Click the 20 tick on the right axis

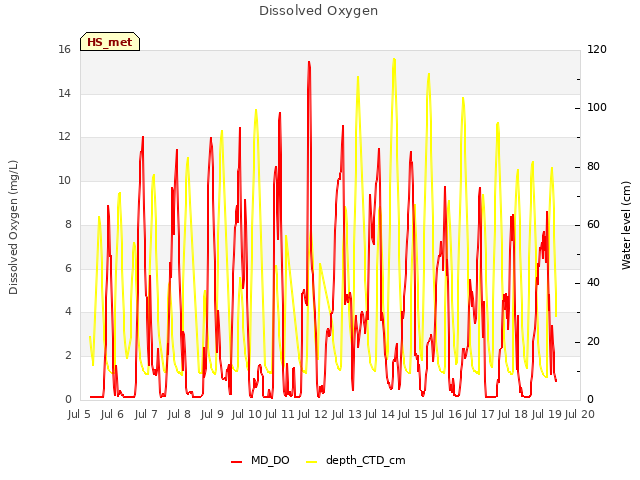coord(593,341)
